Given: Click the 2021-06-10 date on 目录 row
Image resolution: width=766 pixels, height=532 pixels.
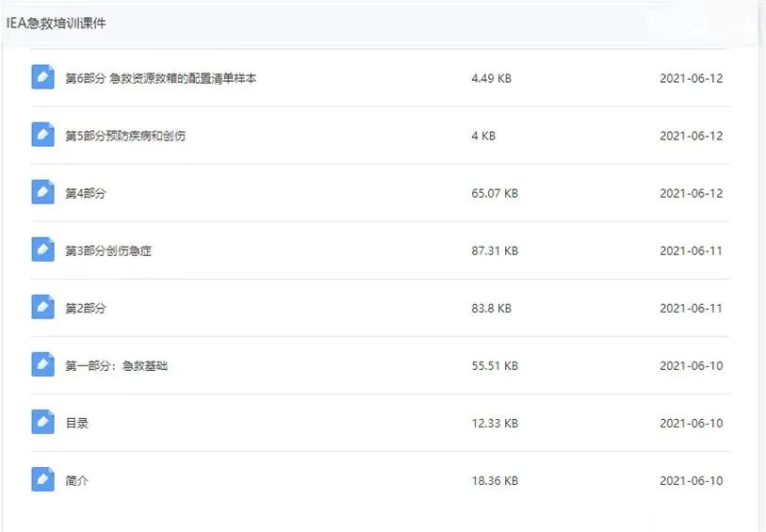Looking at the screenshot, I should click(x=692, y=423).
